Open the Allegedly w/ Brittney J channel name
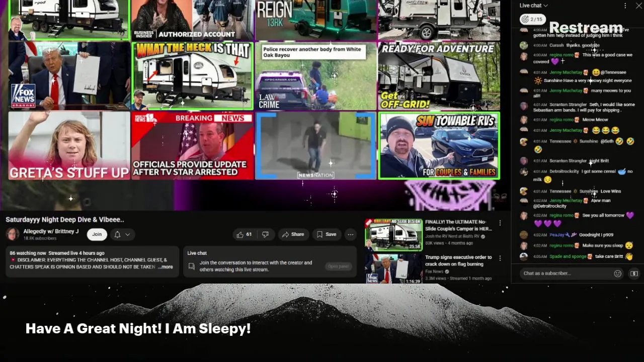 [x=51, y=231]
